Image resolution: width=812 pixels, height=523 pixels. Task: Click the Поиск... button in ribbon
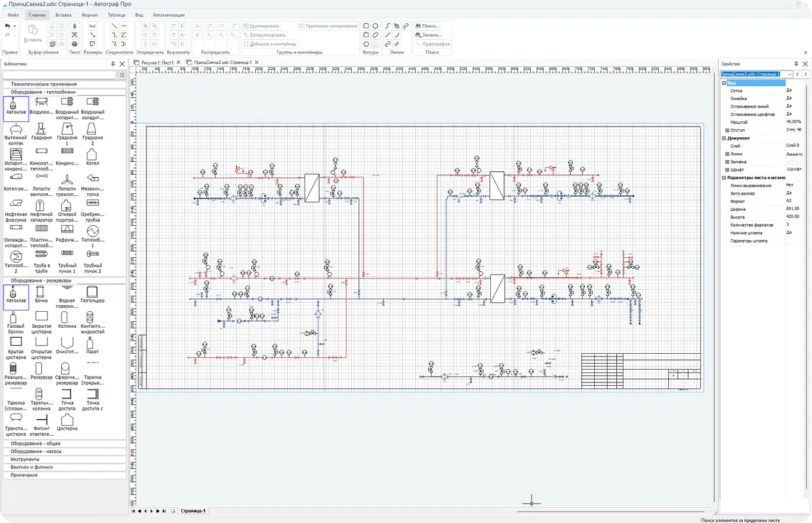pyautogui.click(x=431, y=26)
